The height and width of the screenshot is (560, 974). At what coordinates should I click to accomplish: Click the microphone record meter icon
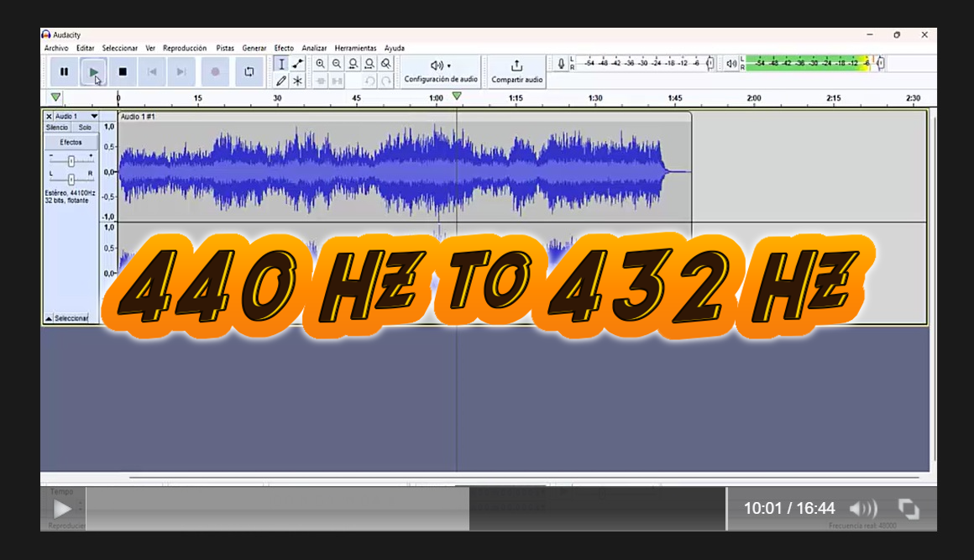pos(560,63)
